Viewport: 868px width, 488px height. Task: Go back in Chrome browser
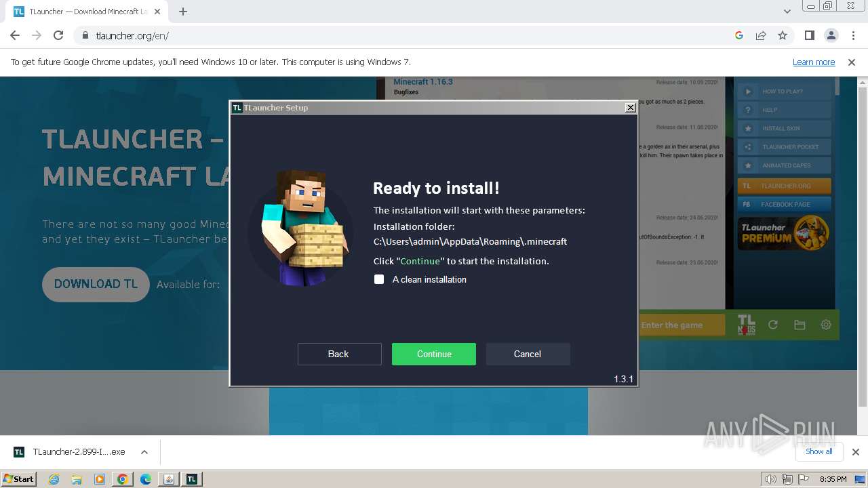[15, 35]
